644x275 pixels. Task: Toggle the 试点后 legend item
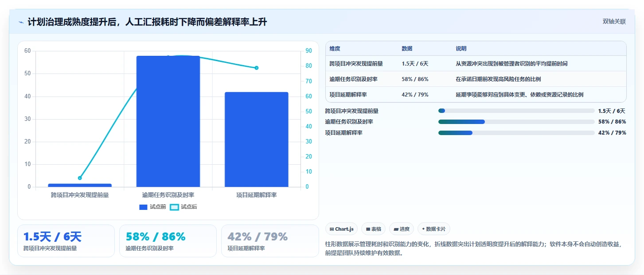point(184,207)
